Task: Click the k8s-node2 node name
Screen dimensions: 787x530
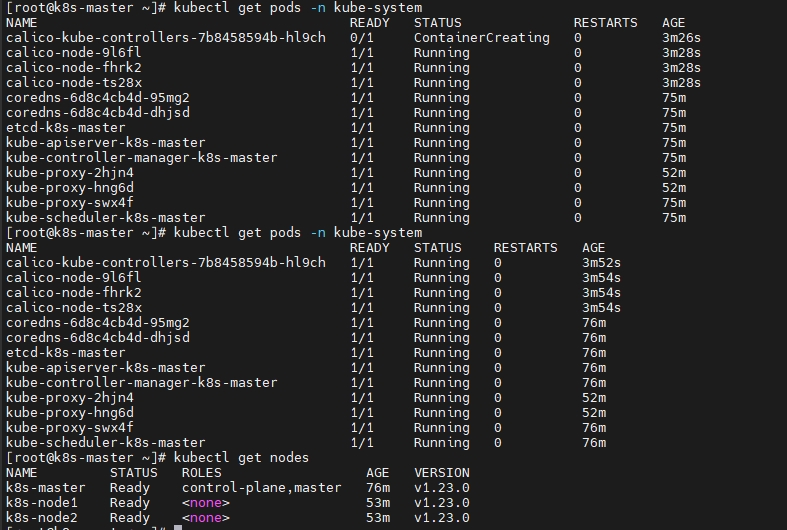Action: pyautogui.click(x=42, y=517)
